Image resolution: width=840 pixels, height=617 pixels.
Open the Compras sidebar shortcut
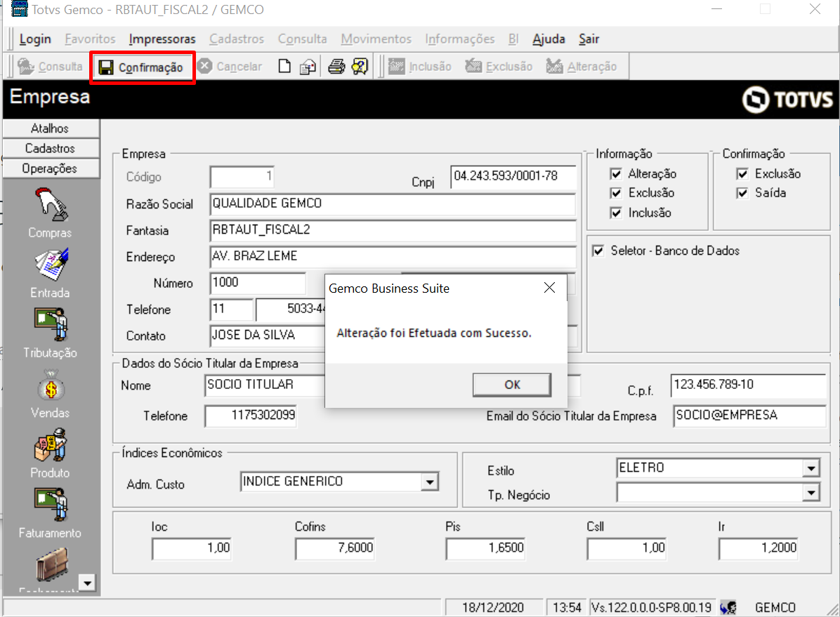click(x=50, y=213)
